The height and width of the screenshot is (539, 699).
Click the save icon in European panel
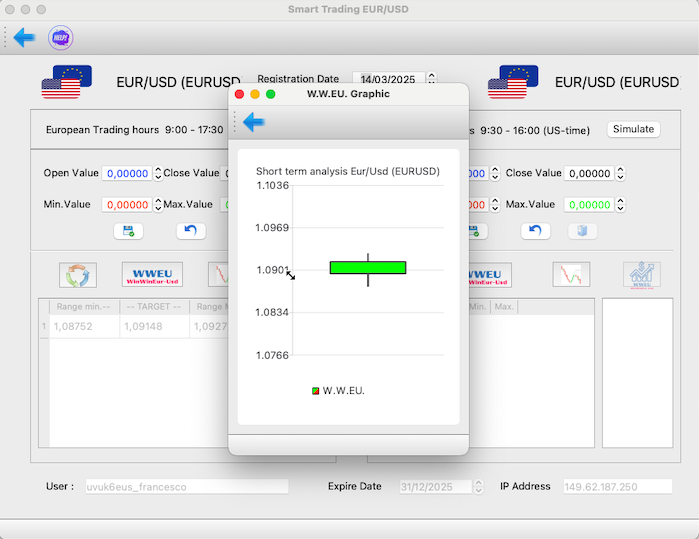tap(128, 231)
